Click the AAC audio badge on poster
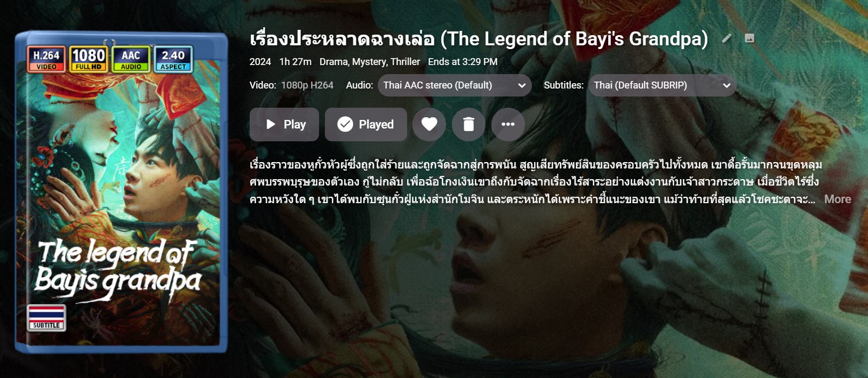The height and width of the screenshot is (378, 868). click(x=131, y=59)
